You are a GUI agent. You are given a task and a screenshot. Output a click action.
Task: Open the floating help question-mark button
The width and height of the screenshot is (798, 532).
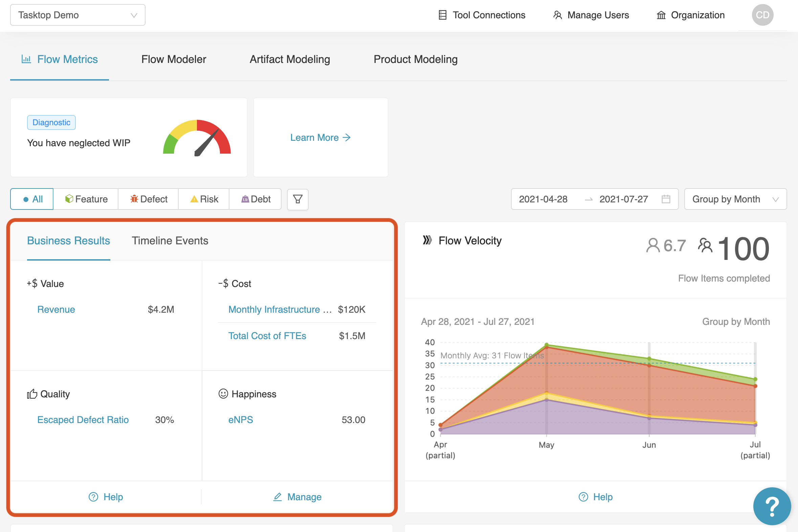(x=772, y=506)
